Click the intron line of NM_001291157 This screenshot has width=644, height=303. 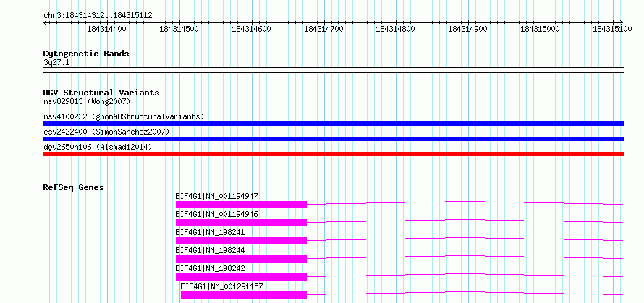point(465,291)
